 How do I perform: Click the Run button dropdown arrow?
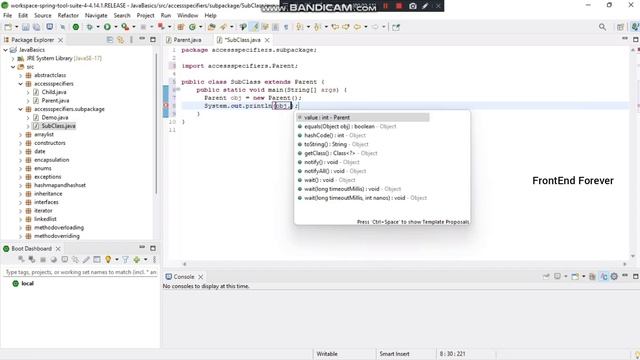tap(116, 27)
